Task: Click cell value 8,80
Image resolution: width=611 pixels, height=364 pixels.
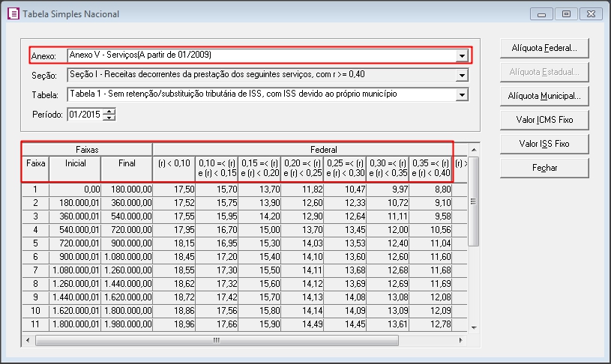Action: [x=430, y=189]
